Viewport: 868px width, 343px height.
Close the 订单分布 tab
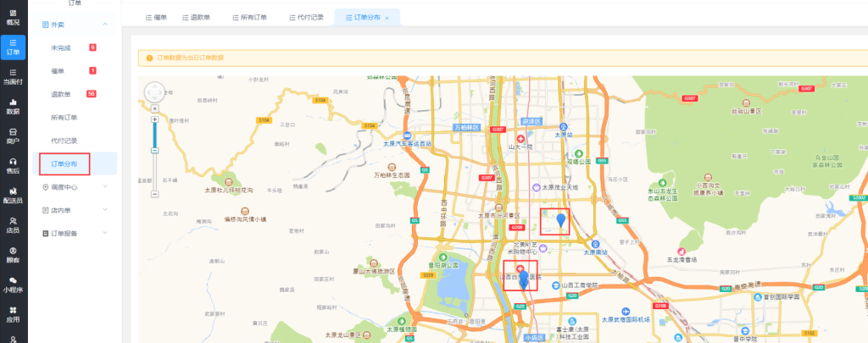coord(387,18)
